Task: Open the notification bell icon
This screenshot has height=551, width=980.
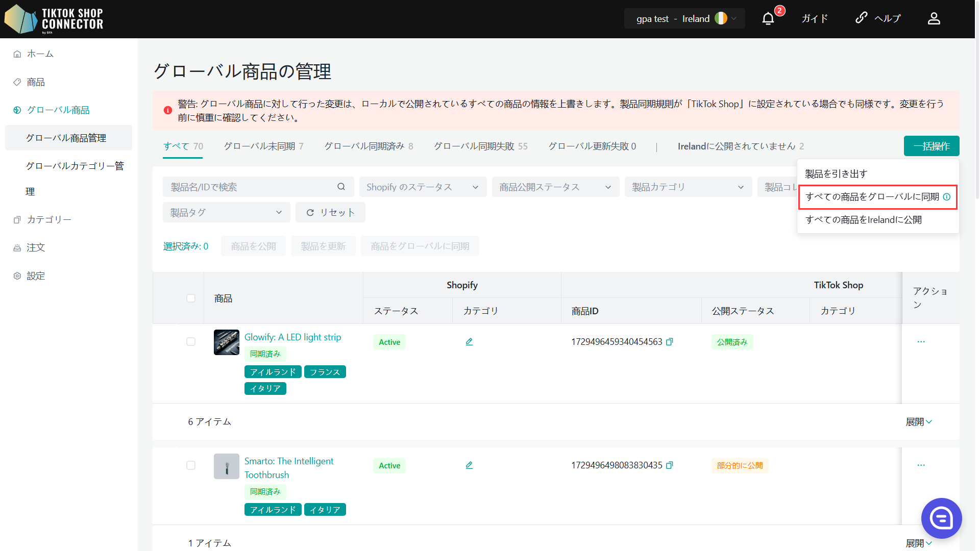Action: click(x=768, y=19)
